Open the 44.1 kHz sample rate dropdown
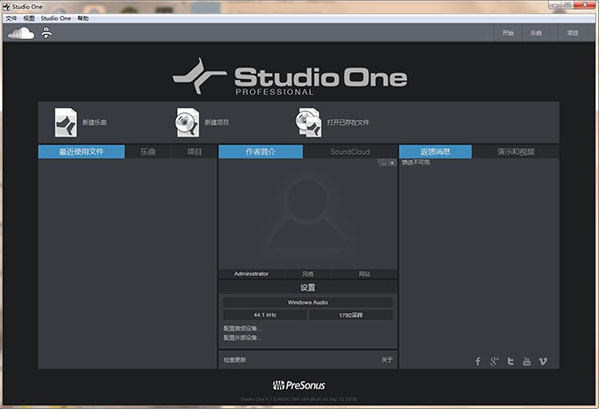 (x=265, y=315)
